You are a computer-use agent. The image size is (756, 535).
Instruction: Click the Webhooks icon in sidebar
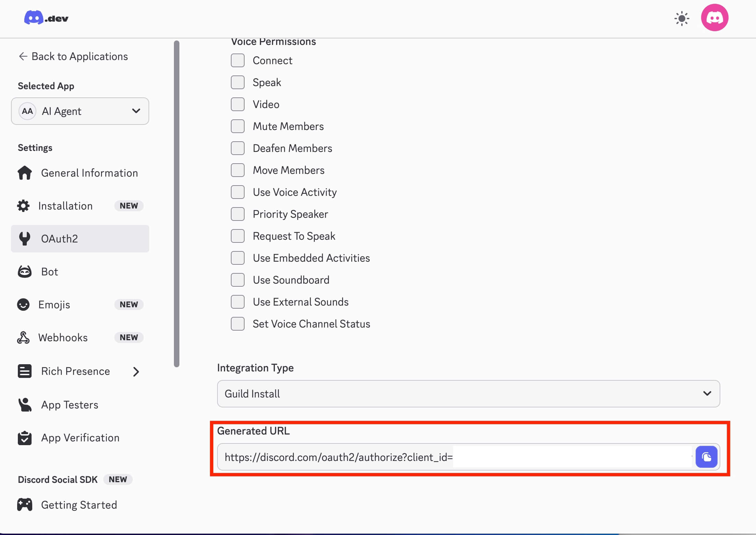23,337
